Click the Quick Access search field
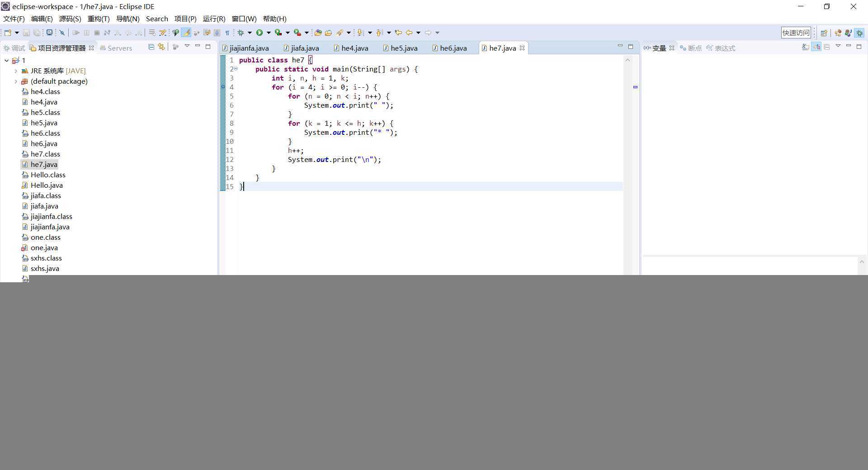Viewport: 868px width, 470px height. coord(796,33)
